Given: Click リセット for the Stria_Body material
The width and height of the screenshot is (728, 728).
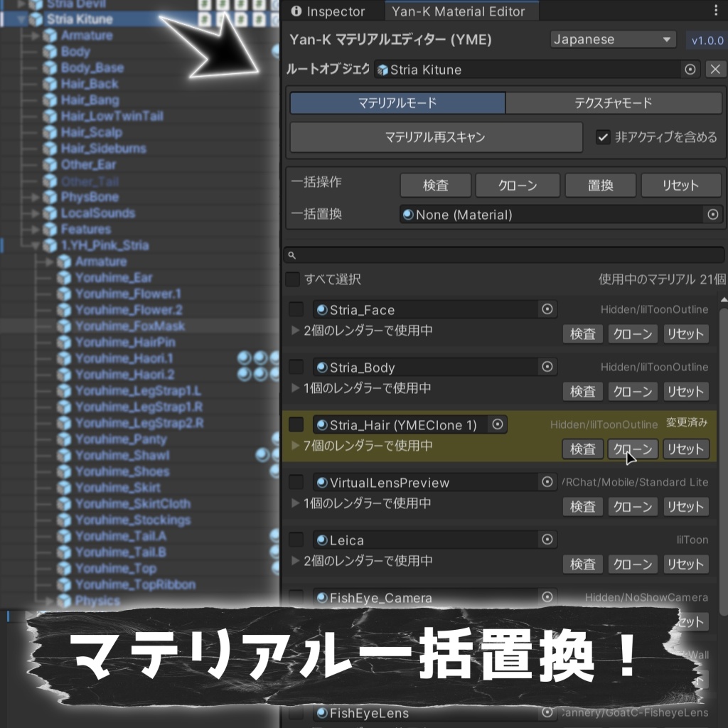Looking at the screenshot, I should pyautogui.click(x=685, y=391).
